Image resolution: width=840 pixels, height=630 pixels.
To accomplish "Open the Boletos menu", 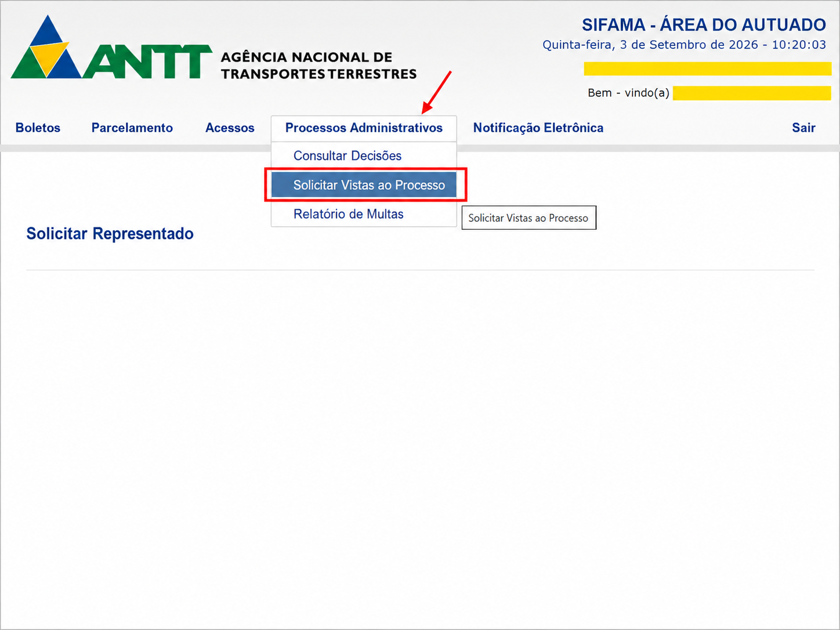I will click(x=38, y=128).
